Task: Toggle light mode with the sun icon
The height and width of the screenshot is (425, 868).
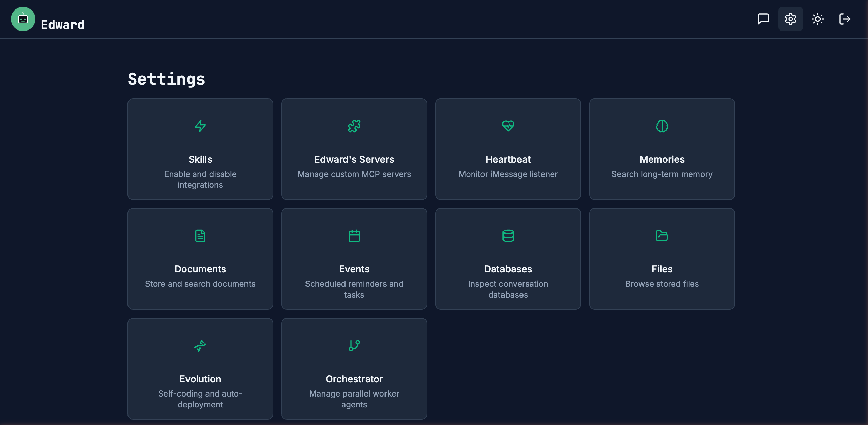Action: (817, 19)
